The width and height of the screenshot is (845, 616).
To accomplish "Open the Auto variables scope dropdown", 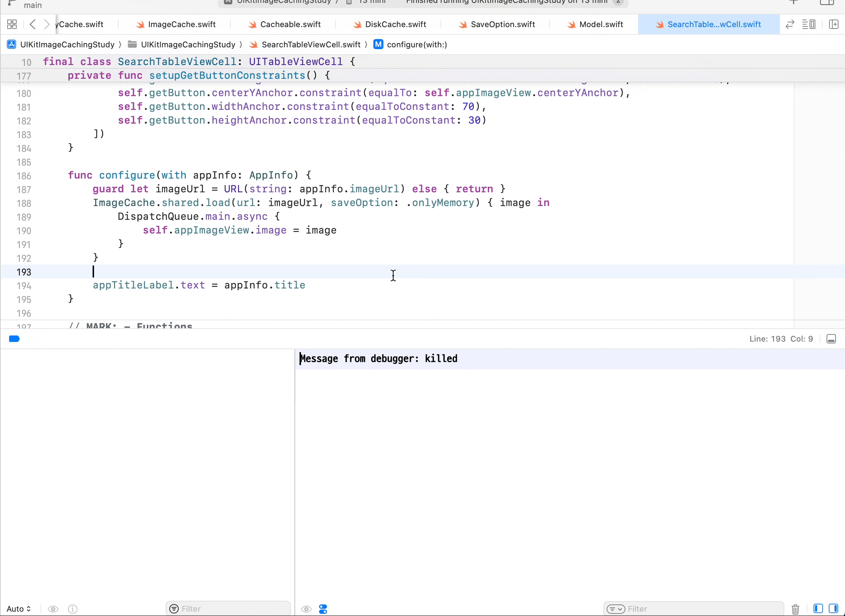I will click(x=19, y=609).
